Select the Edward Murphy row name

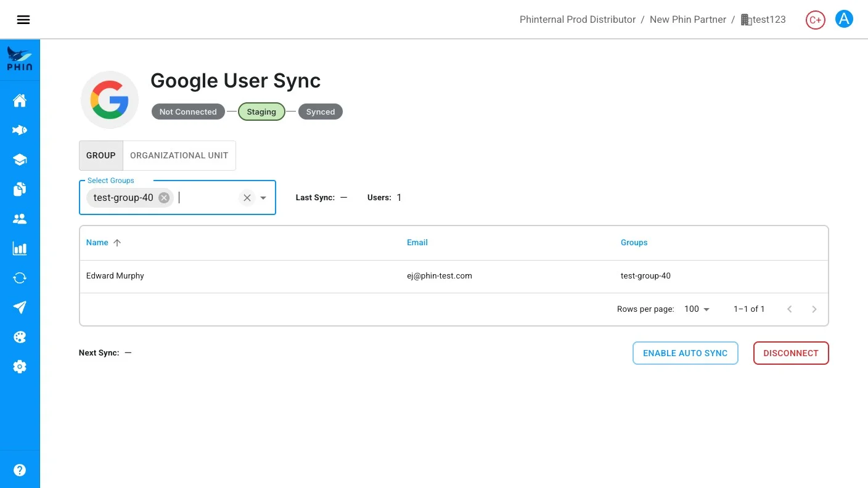coord(115,276)
